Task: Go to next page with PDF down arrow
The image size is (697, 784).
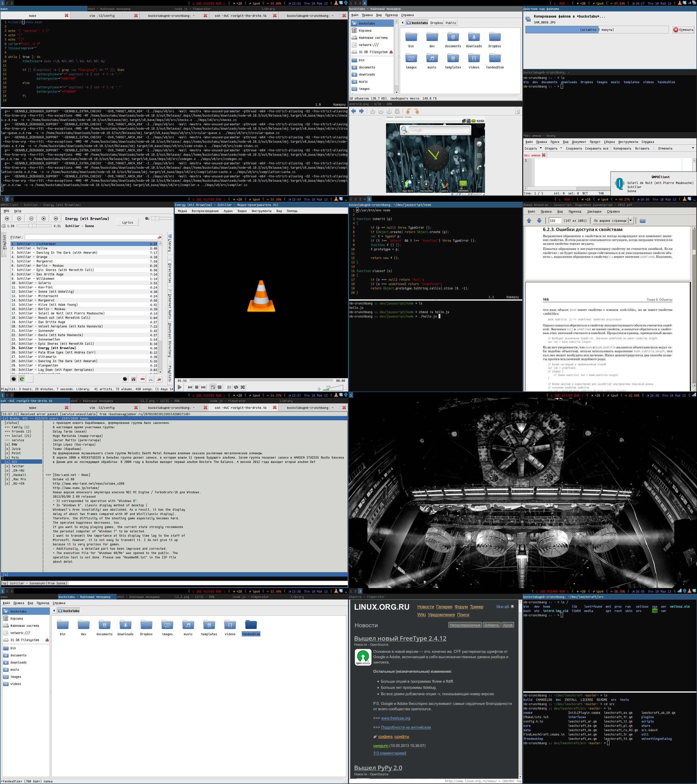Action: pyautogui.click(x=539, y=221)
